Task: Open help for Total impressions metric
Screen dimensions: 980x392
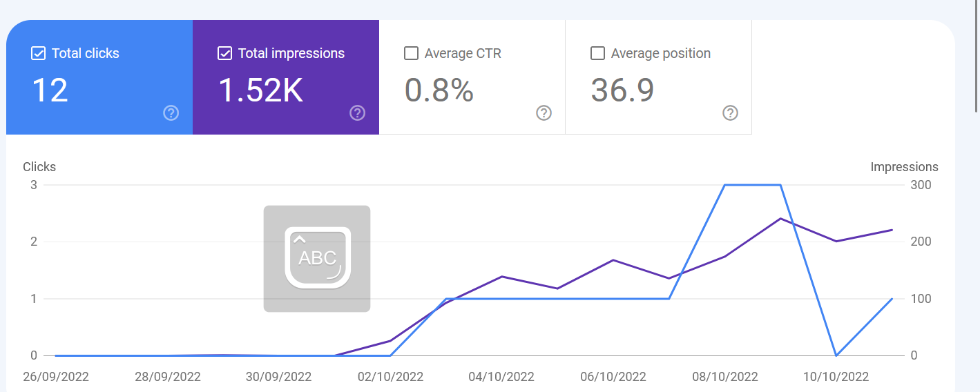Action: [x=357, y=113]
